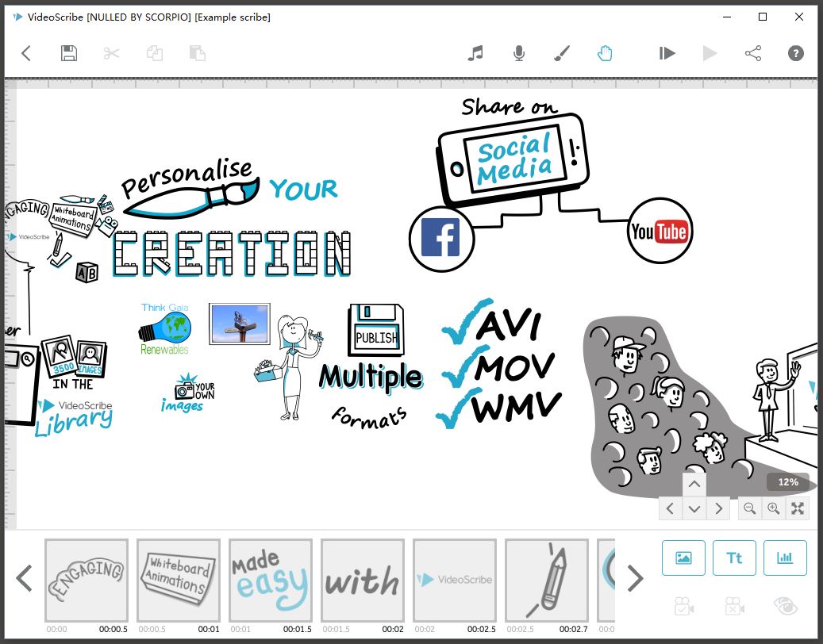Select the signpost photo on canvas
The image size is (823, 644).
pyautogui.click(x=240, y=324)
